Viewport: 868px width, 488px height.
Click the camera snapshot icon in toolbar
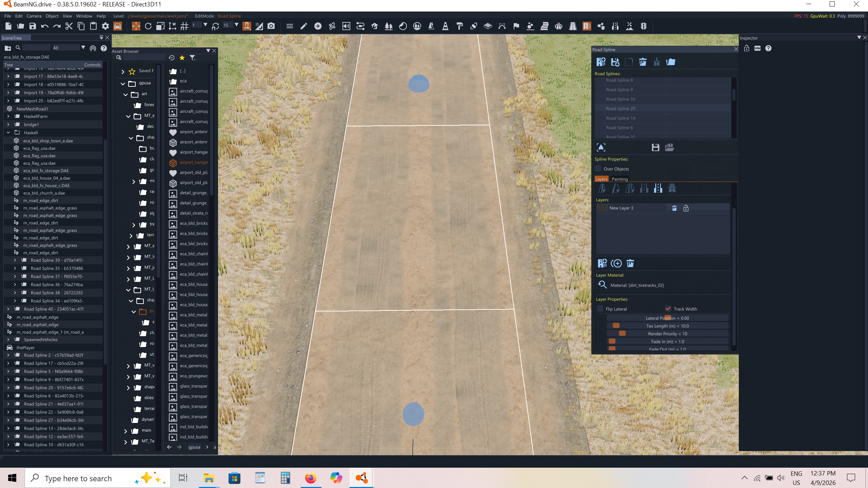point(271,26)
